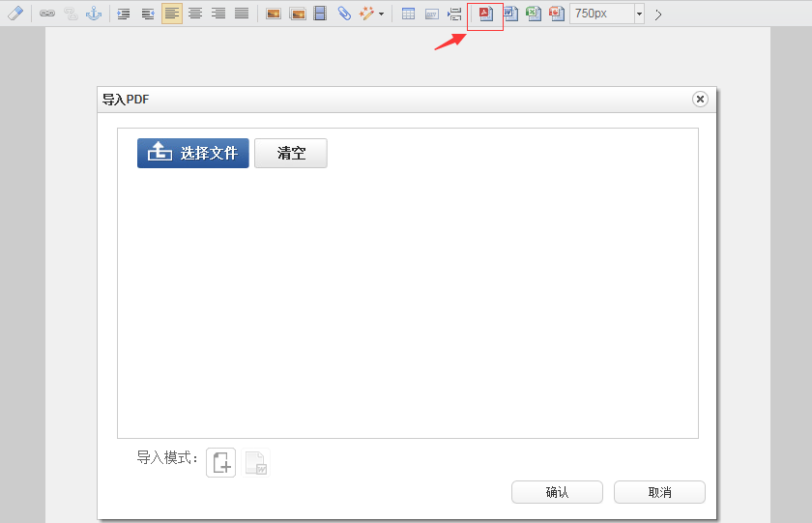The width and height of the screenshot is (812, 523).
Task: Click the film strip video icon
Action: [x=320, y=14]
